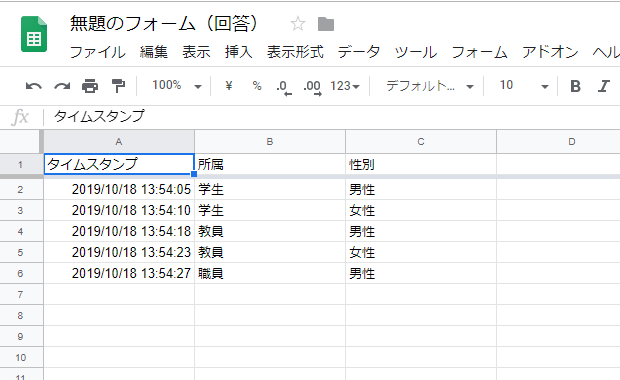This screenshot has width=620, height=380.
Task: Select 学生 cell in row 3
Action: (x=270, y=210)
